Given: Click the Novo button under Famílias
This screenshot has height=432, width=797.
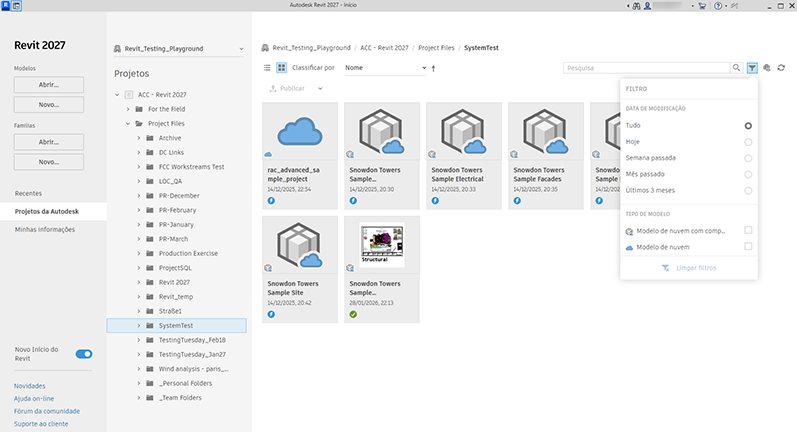Looking at the screenshot, I should [49, 162].
